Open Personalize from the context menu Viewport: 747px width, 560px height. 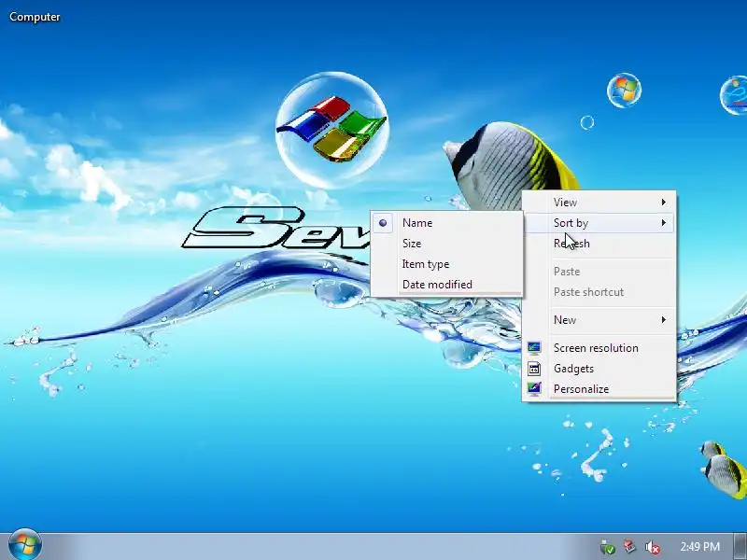[599, 389]
